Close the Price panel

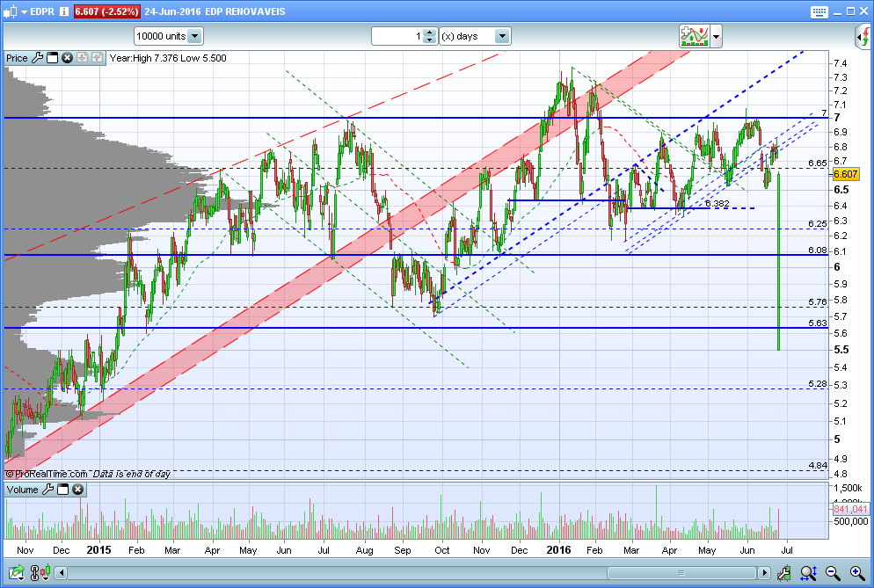click(67, 57)
